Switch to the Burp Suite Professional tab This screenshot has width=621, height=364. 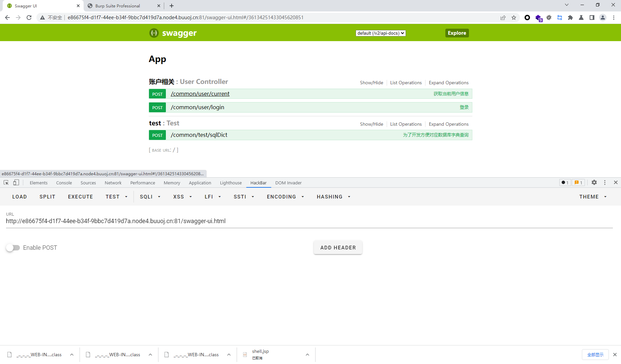pos(123,6)
